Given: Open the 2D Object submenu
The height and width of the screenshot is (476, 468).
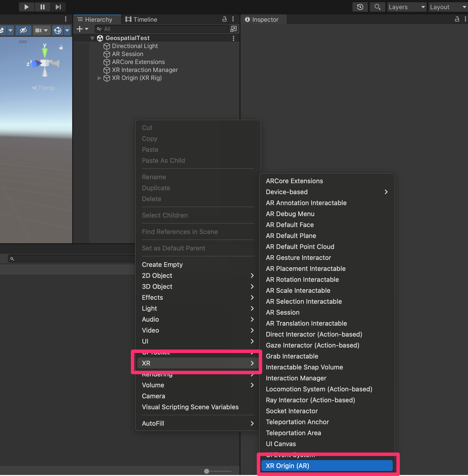Looking at the screenshot, I should pos(198,276).
